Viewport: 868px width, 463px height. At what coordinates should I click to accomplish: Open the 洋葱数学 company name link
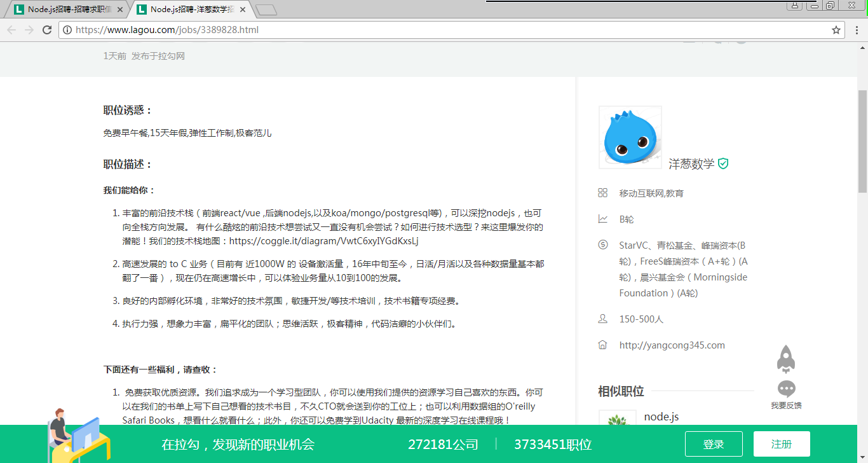pyautogui.click(x=691, y=163)
